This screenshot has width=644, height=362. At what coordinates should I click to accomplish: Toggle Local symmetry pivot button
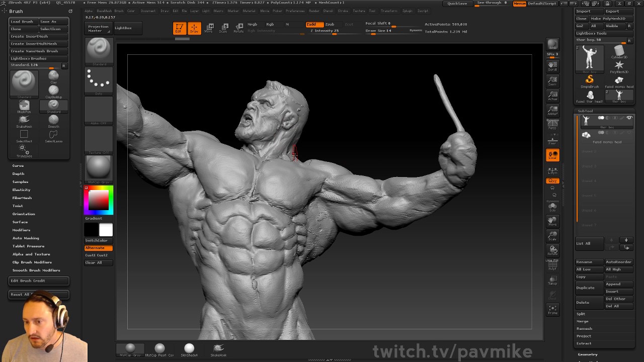click(x=552, y=155)
